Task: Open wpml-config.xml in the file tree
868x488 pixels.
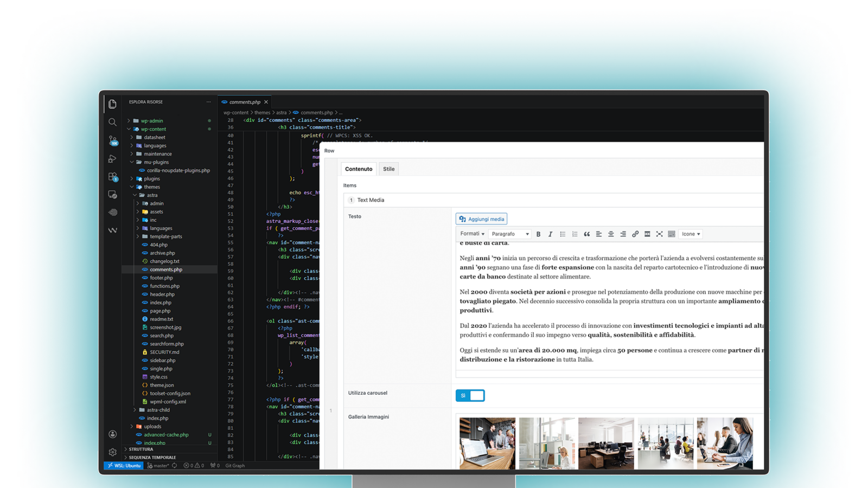Action: 168,402
